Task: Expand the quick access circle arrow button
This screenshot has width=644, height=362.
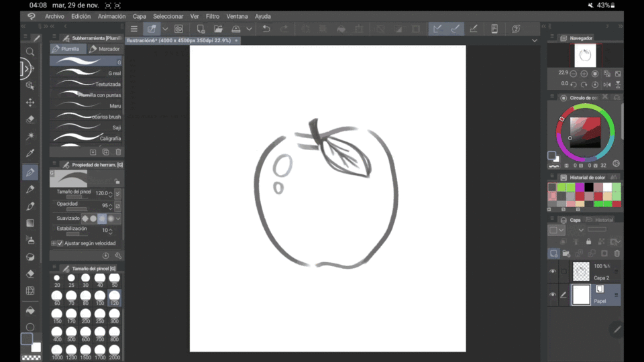Action: pyautogui.click(x=27, y=68)
